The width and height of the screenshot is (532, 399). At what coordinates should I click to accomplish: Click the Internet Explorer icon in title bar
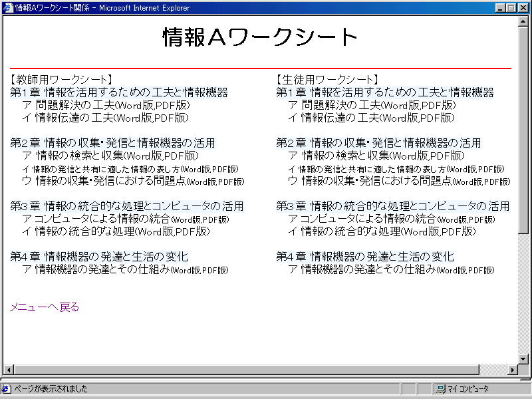tap(7, 7)
